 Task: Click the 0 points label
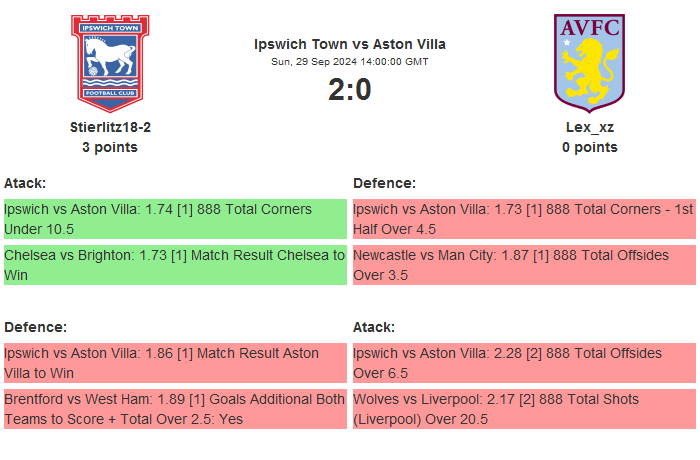pos(589,147)
